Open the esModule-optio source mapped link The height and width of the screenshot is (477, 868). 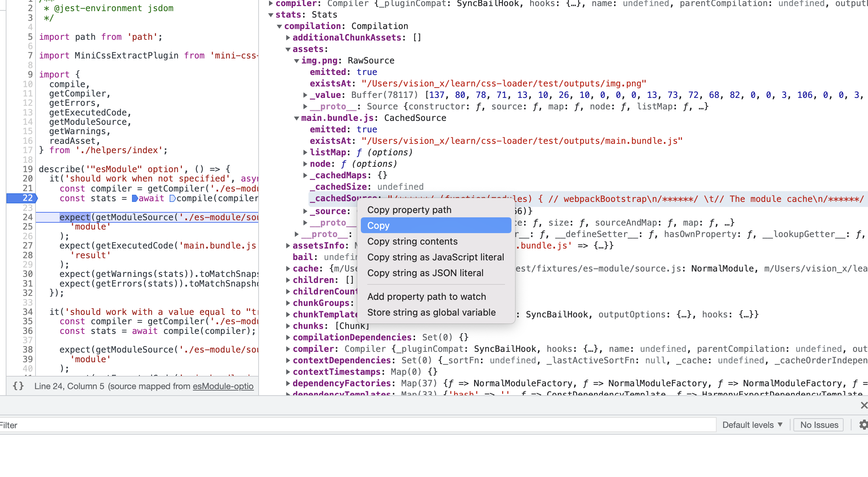pos(223,386)
